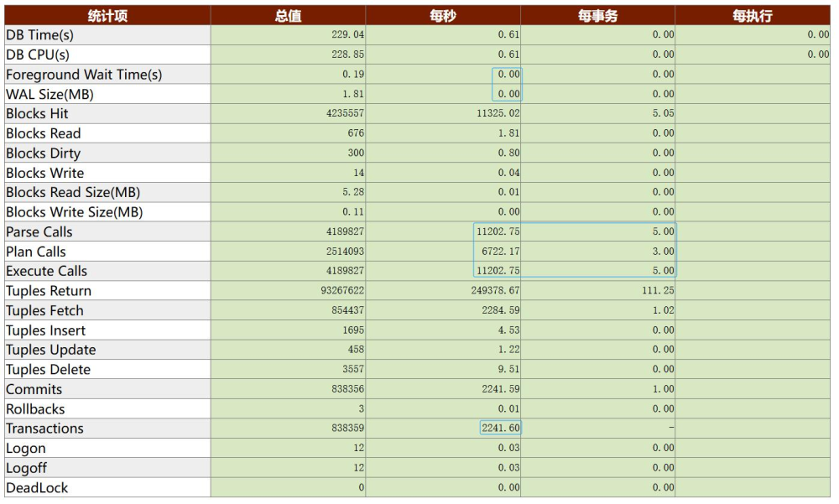The height and width of the screenshot is (504, 839).
Task: Click total value 1695 for Tuples Insert
Action: 353,330
